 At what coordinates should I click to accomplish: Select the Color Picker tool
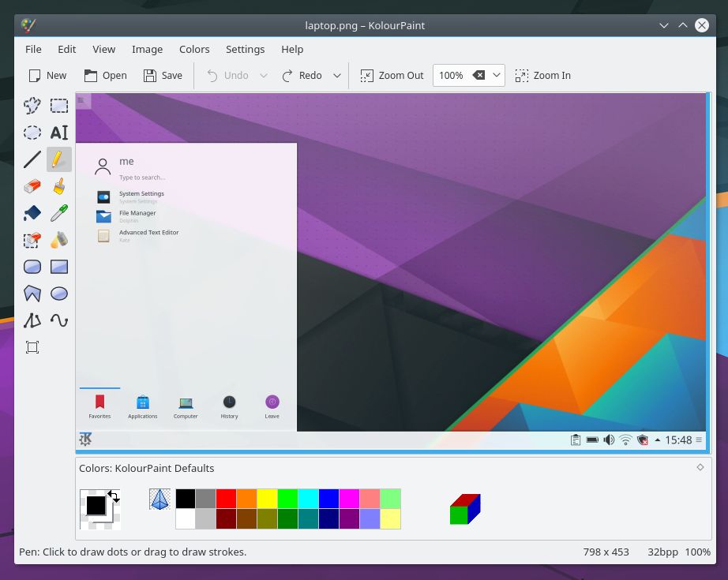59,213
